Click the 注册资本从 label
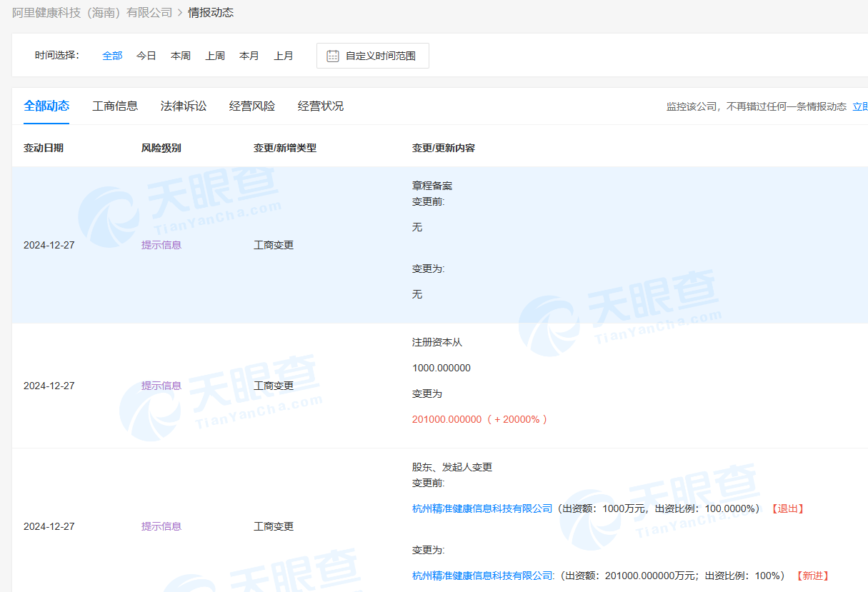The image size is (868, 592). [x=437, y=342]
